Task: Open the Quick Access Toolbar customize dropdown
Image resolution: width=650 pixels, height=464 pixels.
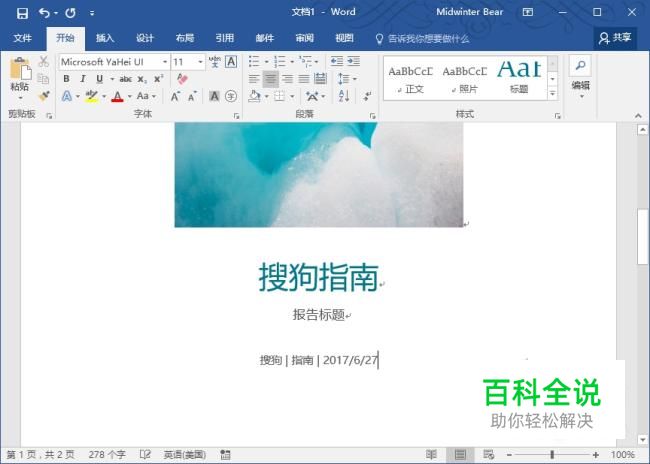Action: pos(92,13)
